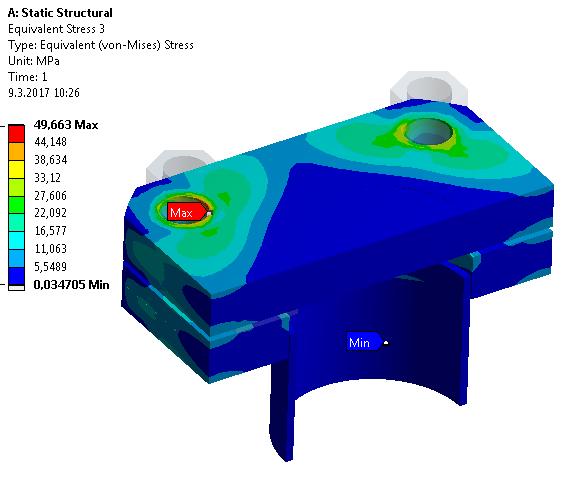Select the yellow legend color band
This screenshot has height=477, width=566.
(x=17, y=169)
